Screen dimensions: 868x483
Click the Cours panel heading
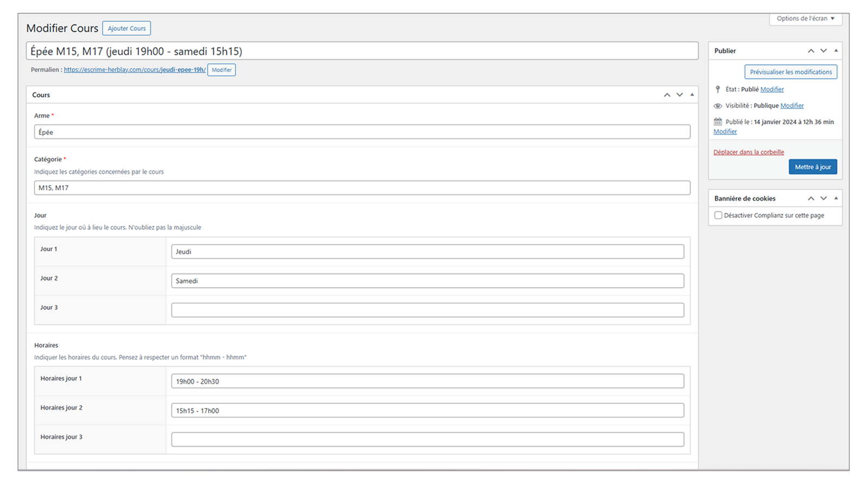point(41,95)
